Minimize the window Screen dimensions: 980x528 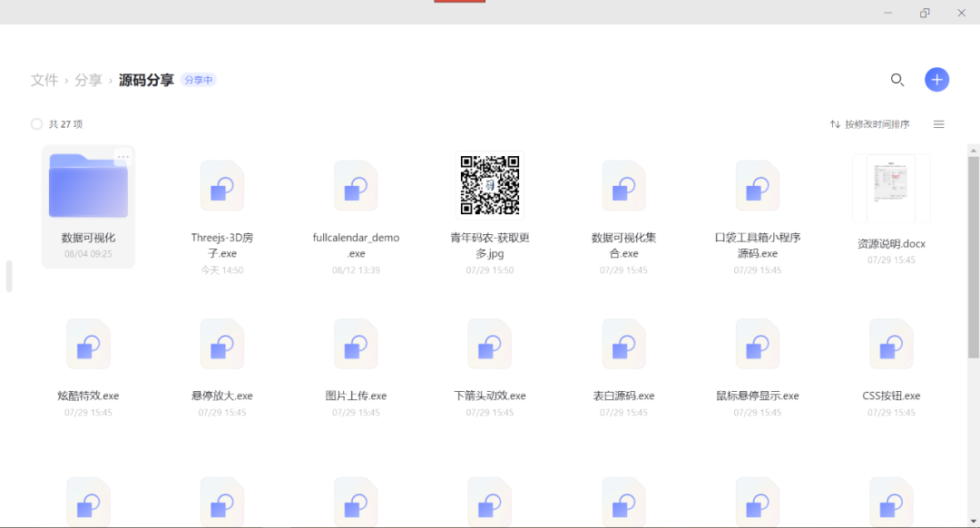point(887,13)
